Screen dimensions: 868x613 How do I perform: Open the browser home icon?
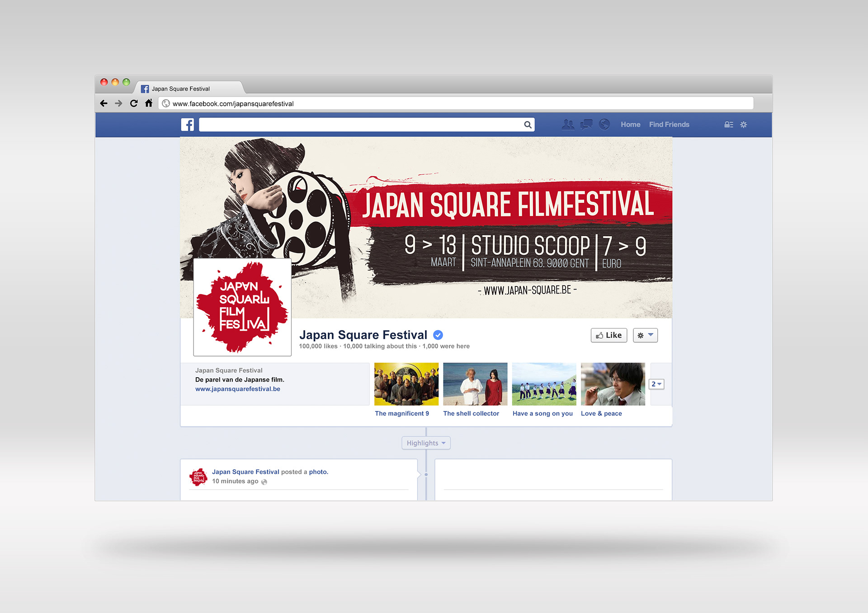coord(149,103)
